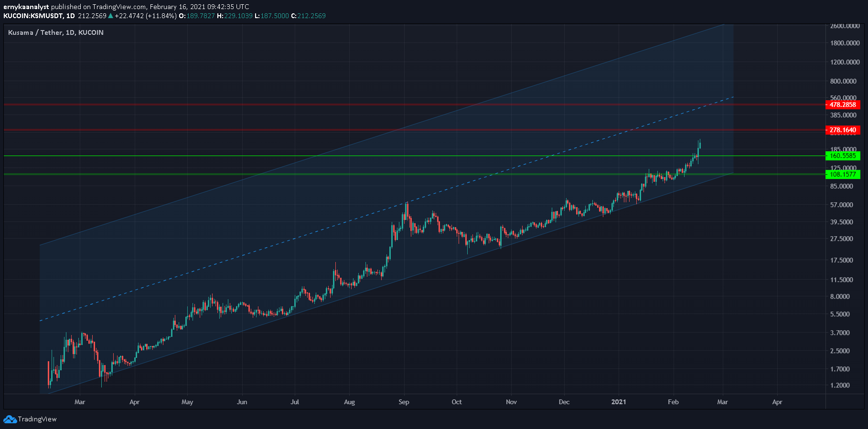Click the green 108.1577 price label
868x429 pixels.
pyautogui.click(x=843, y=174)
